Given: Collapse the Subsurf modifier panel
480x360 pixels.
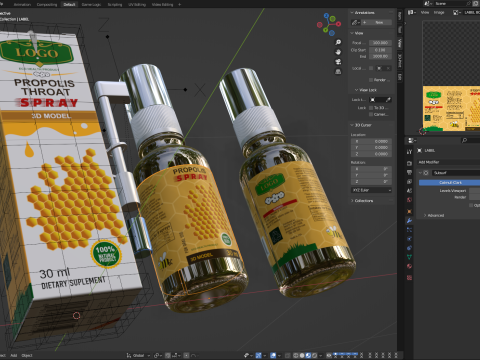Looking at the screenshot, I should [420, 173].
